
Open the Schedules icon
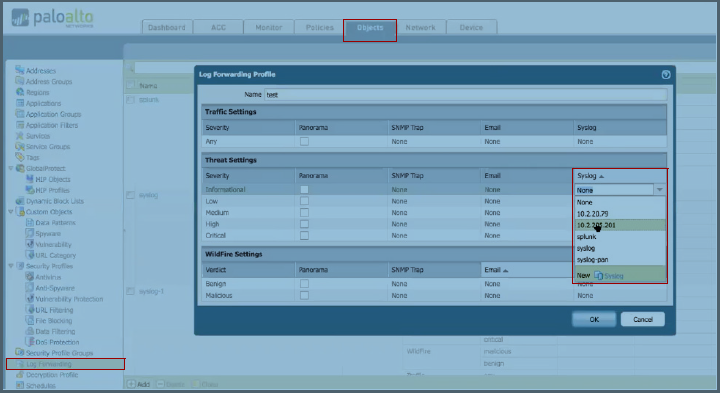[x=19, y=385]
